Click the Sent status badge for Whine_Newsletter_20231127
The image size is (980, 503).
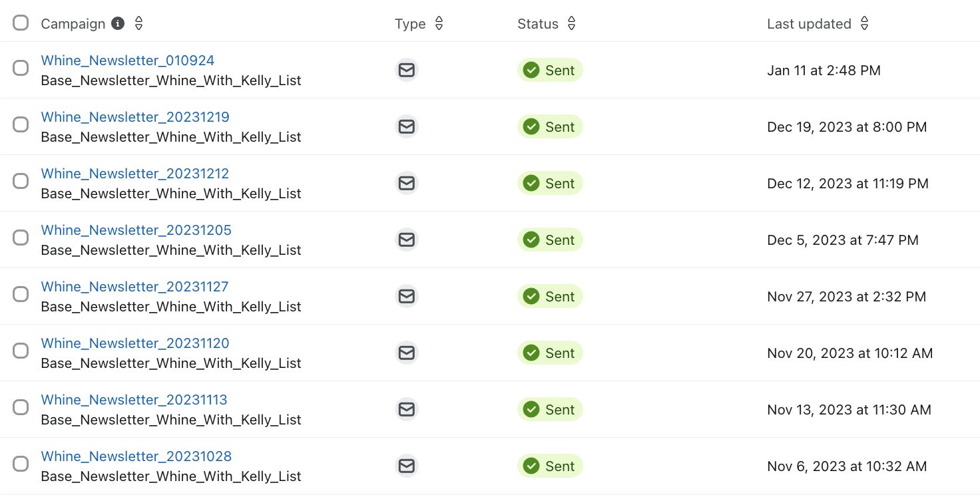(549, 296)
